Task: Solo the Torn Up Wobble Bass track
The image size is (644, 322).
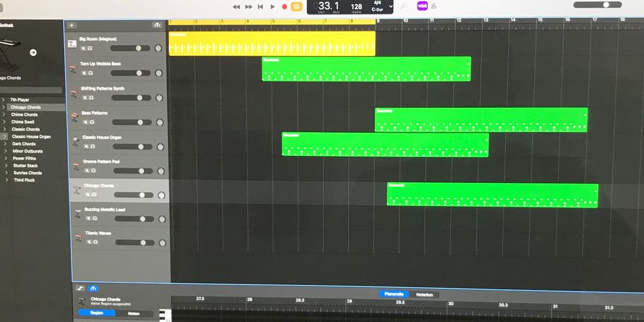Action: click(91, 73)
